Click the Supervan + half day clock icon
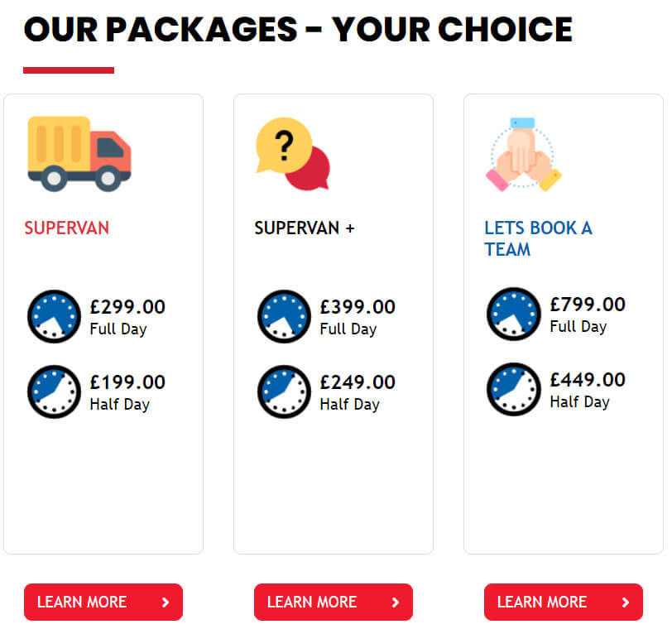Viewport: 672px width, 629px height. tap(284, 391)
